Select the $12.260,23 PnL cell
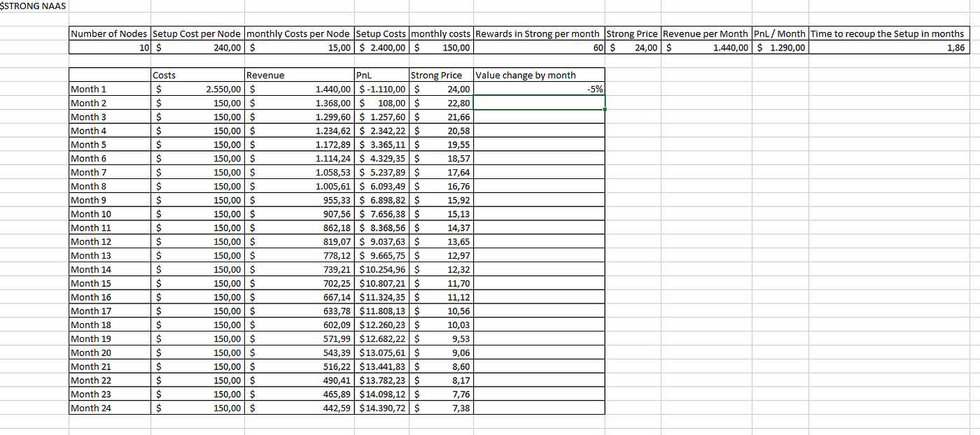980x435 pixels. (381, 325)
